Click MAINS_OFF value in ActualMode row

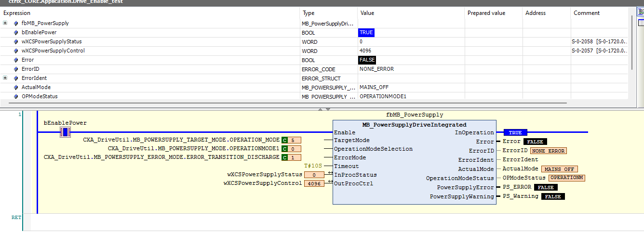(x=374, y=88)
